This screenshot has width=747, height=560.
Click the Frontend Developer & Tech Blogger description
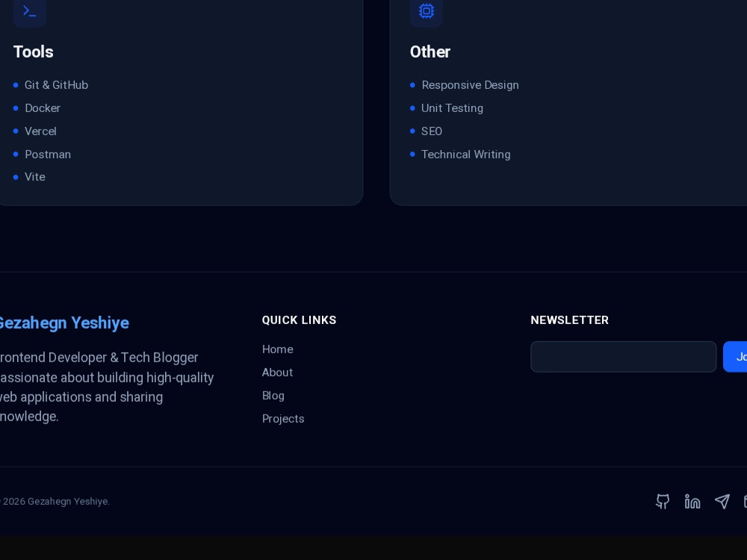[x=107, y=387]
